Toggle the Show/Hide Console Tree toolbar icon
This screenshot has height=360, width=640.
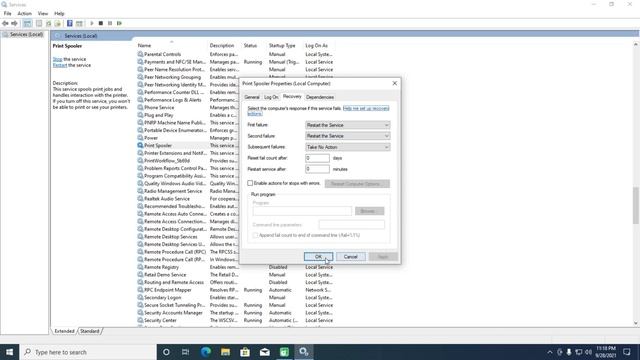(27, 23)
